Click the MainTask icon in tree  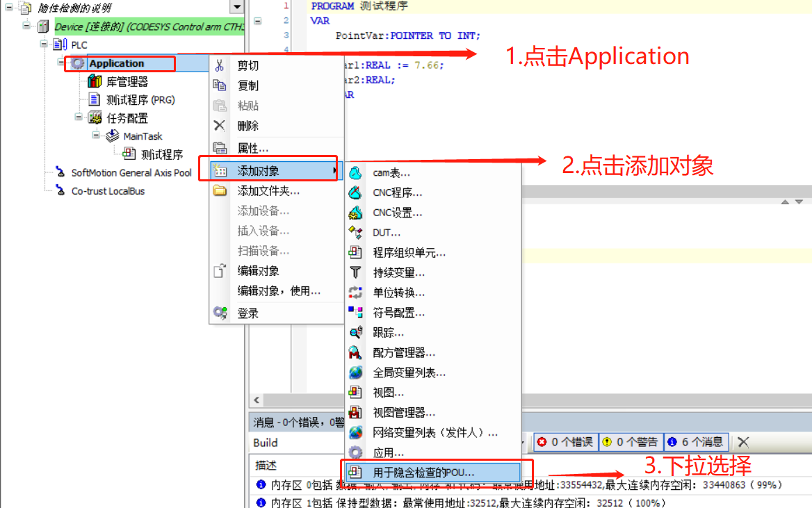tap(113, 136)
